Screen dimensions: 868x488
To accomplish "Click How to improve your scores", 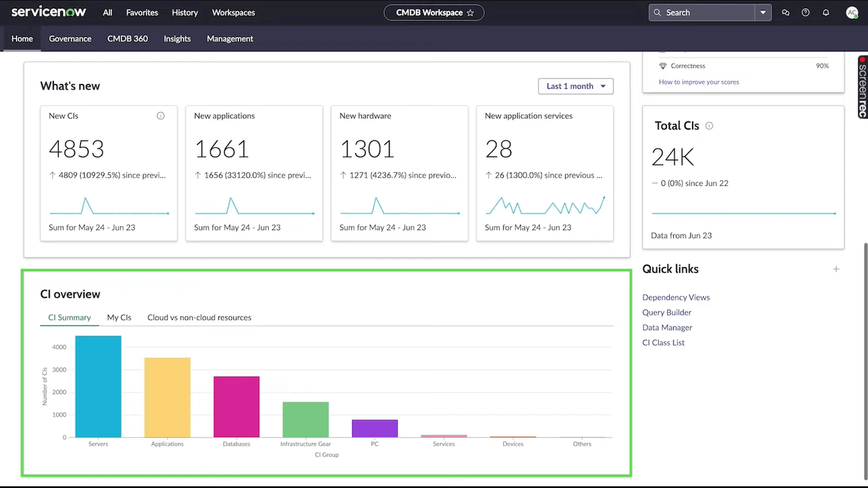I will [699, 81].
